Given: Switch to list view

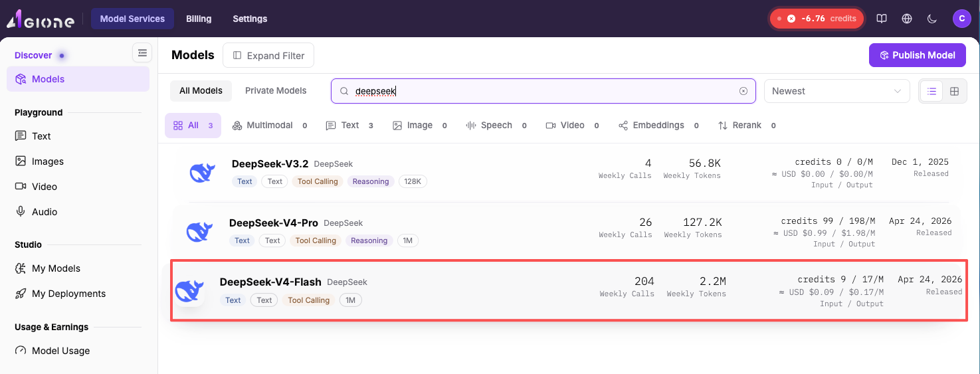Looking at the screenshot, I should (x=931, y=91).
